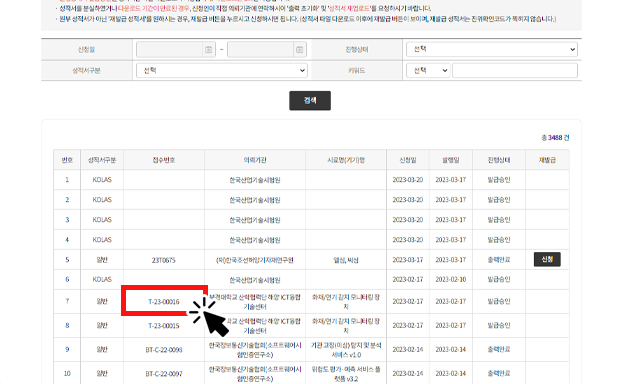Select receipt number T-23-00015
The height and width of the screenshot is (384, 625).
tap(164, 326)
